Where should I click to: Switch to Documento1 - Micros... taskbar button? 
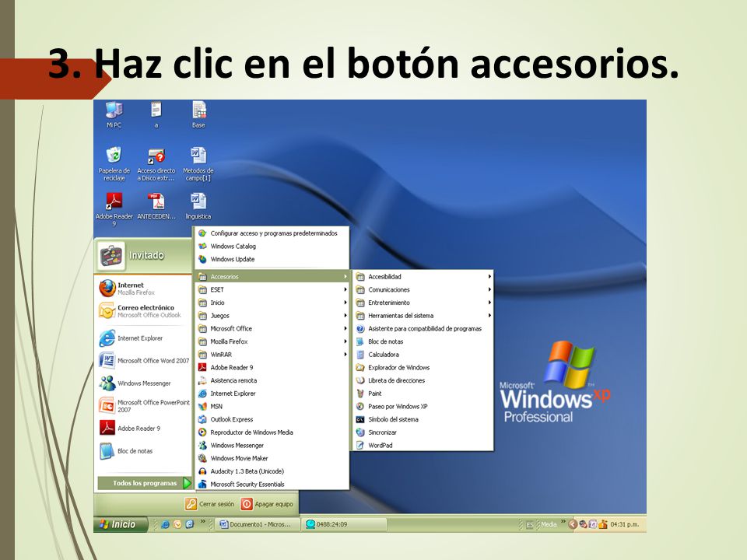258,524
